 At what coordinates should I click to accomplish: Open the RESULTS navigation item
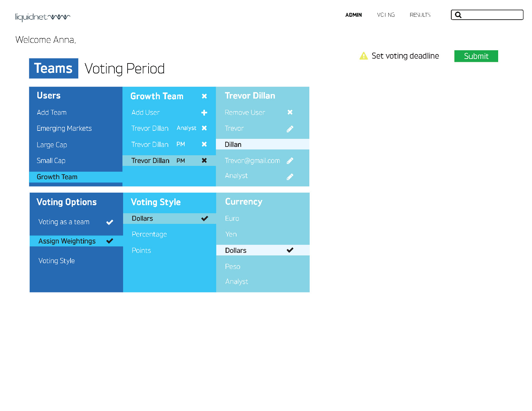[420, 15]
